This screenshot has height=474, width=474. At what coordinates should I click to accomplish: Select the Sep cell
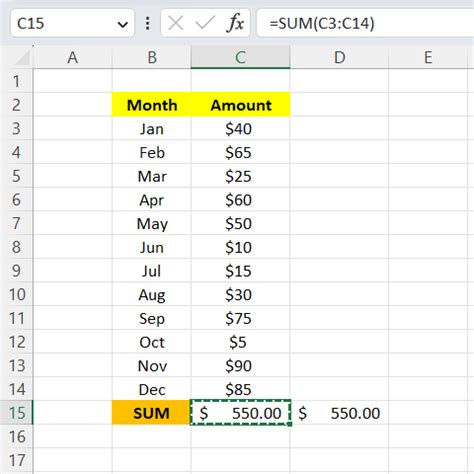pos(152,318)
